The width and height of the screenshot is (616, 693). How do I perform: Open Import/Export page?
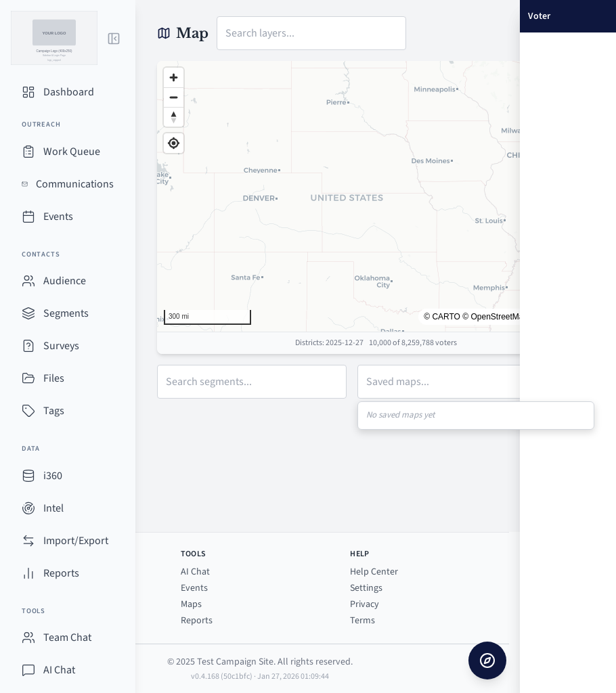tap(75, 541)
